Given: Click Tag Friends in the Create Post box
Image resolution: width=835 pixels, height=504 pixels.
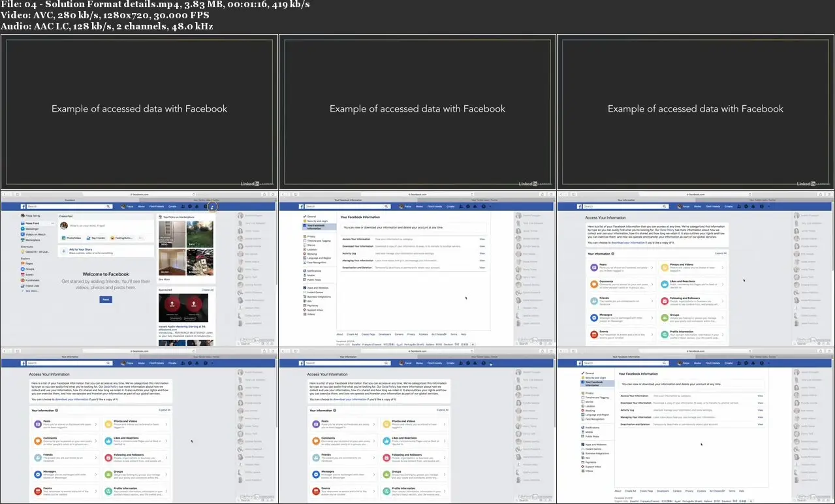Looking at the screenshot, I should [96, 238].
